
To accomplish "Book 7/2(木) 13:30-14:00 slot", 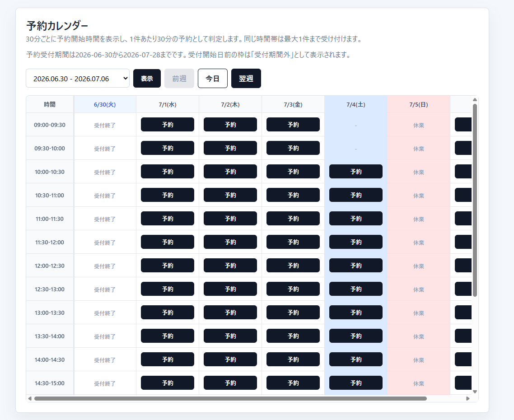I will [230, 336].
